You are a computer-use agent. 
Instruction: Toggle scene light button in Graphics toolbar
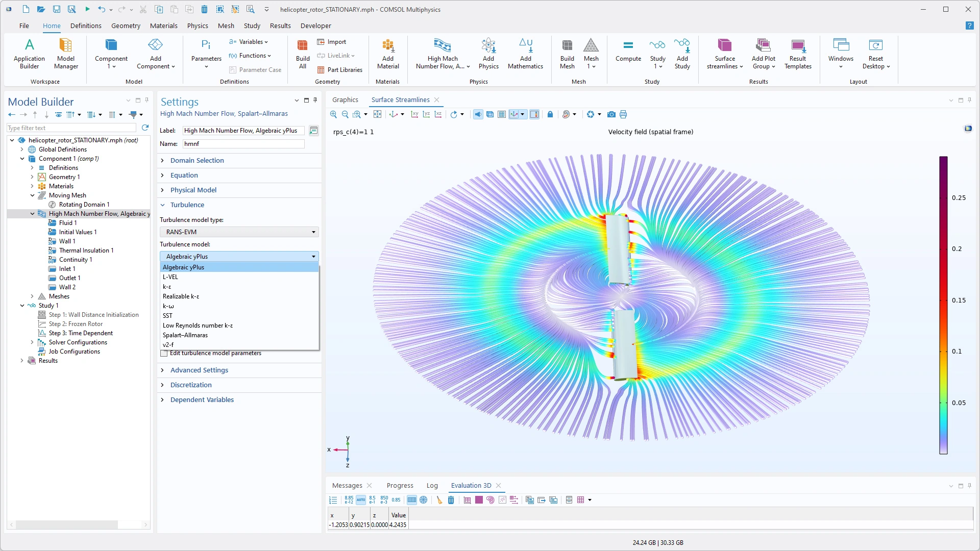click(x=478, y=114)
